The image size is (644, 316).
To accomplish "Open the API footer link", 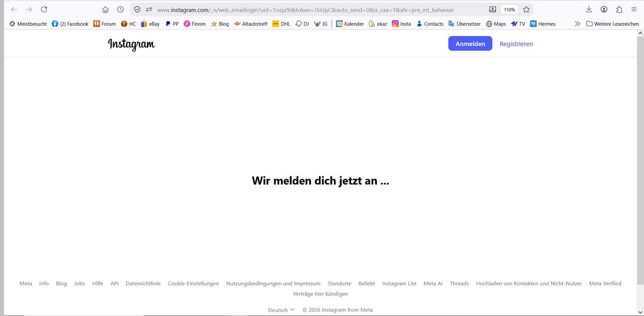I will 114,283.
